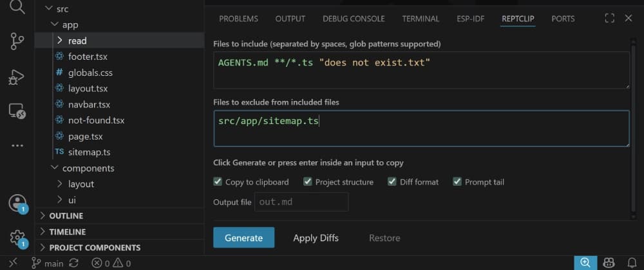Image resolution: width=644 pixels, height=270 pixels.
Task: Open errors and warnings status indicator
Action: click(111, 264)
